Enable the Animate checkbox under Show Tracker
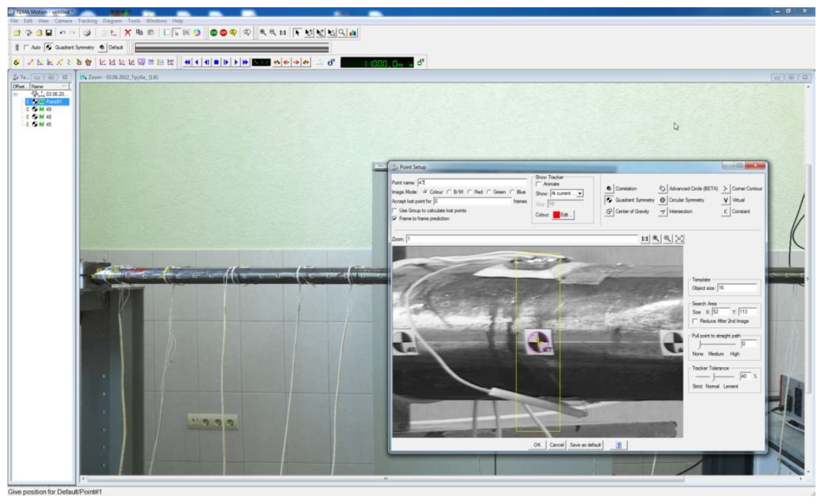 coord(538,184)
